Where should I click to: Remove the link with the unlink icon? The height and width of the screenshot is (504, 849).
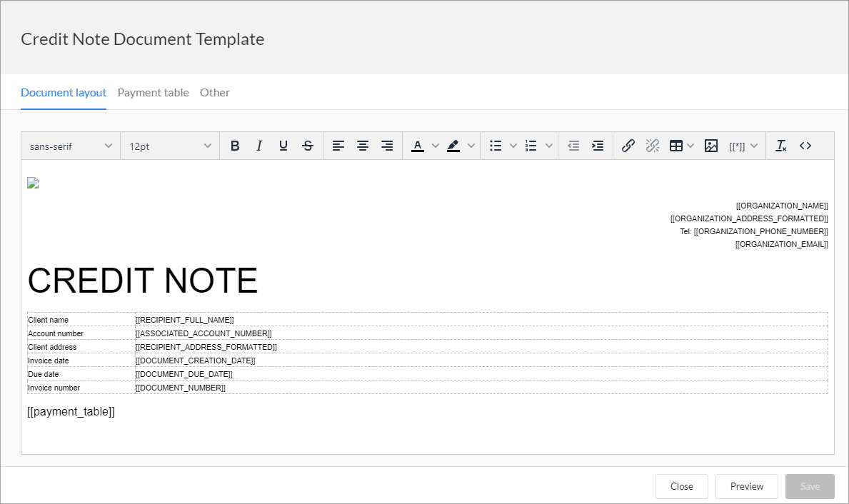tap(652, 146)
